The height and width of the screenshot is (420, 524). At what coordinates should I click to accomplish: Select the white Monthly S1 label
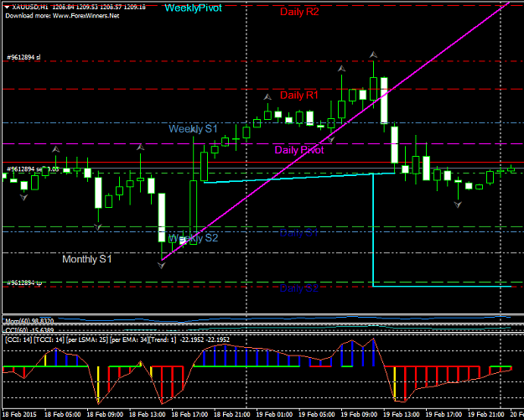point(87,259)
